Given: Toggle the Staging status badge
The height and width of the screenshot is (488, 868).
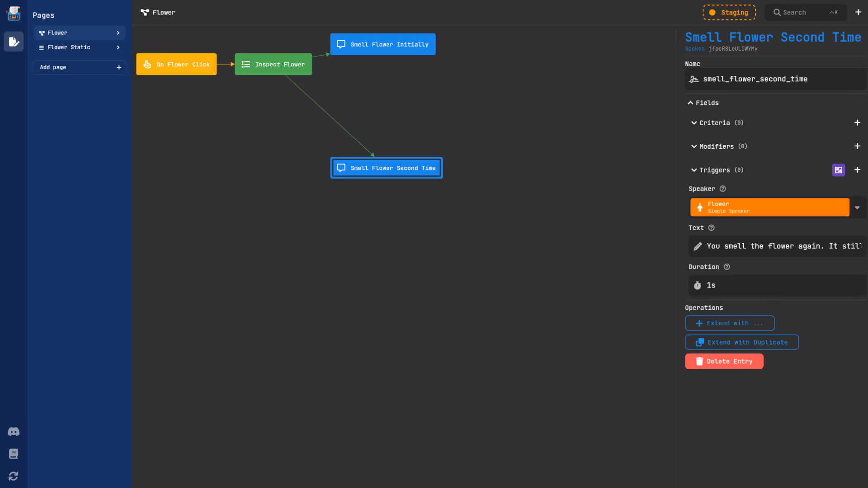Looking at the screenshot, I should pyautogui.click(x=729, y=13).
